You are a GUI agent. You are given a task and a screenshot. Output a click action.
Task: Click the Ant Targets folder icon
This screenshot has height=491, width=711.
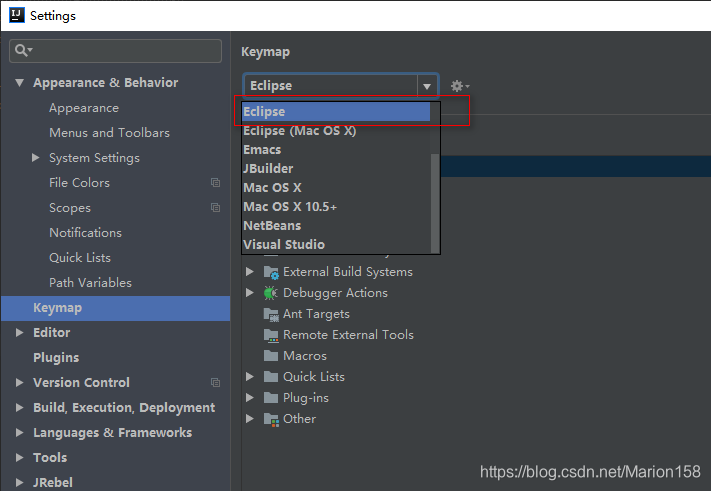tap(271, 314)
